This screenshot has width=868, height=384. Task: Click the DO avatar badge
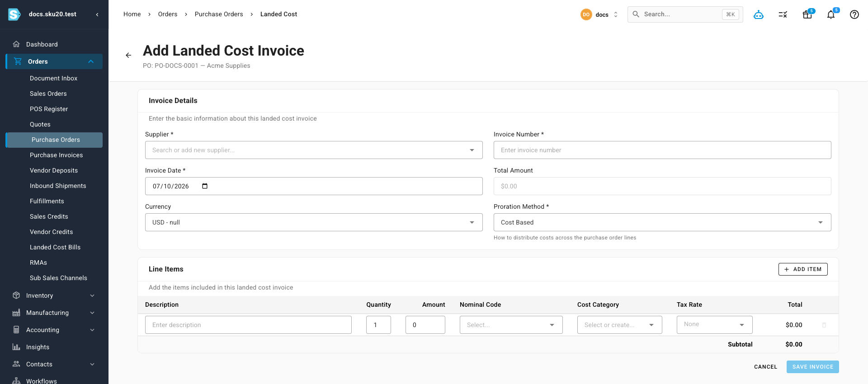[586, 14]
